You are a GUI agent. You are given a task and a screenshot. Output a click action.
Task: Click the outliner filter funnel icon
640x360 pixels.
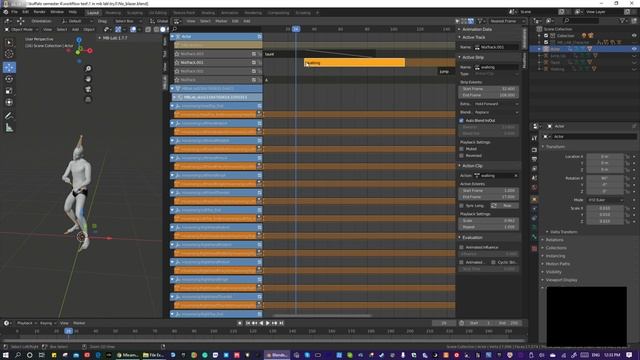click(622, 20)
